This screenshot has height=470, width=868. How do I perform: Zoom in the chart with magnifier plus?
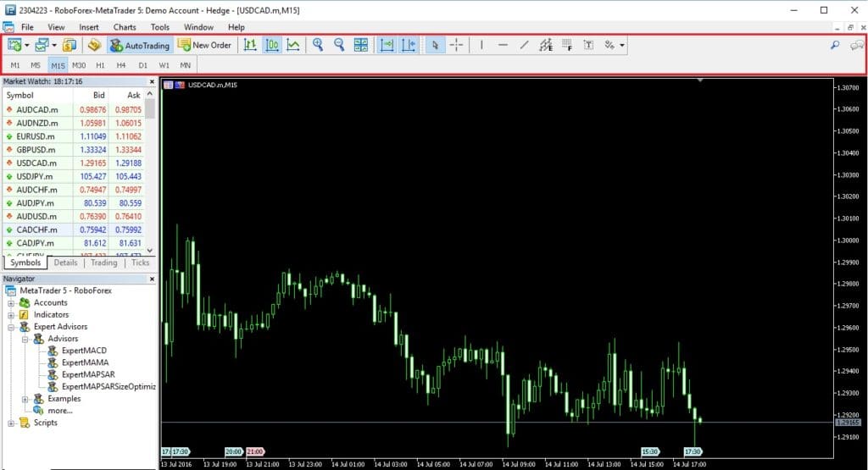click(318, 46)
